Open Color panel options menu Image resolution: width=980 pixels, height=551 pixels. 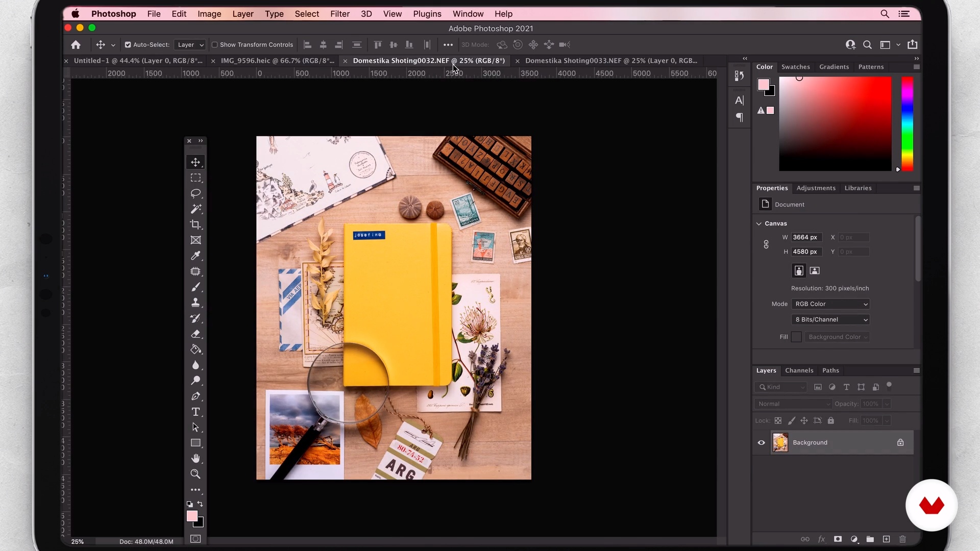point(917,67)
